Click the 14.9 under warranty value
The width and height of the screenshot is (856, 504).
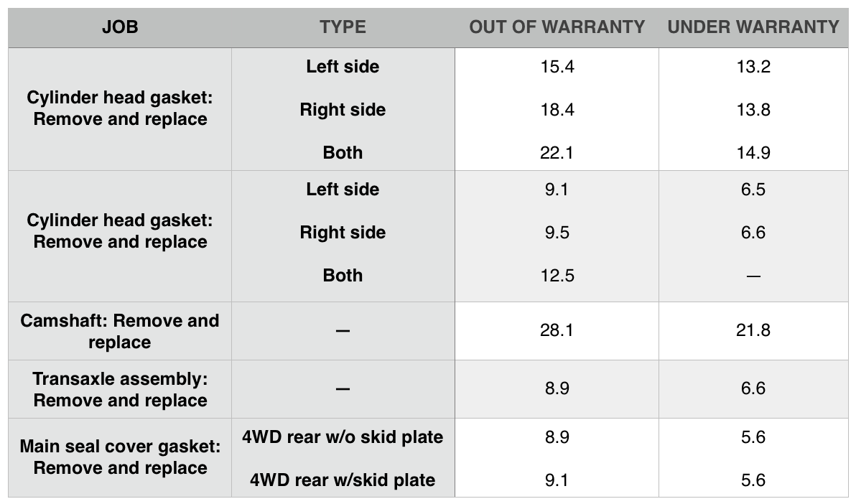(x=753, y=152)
